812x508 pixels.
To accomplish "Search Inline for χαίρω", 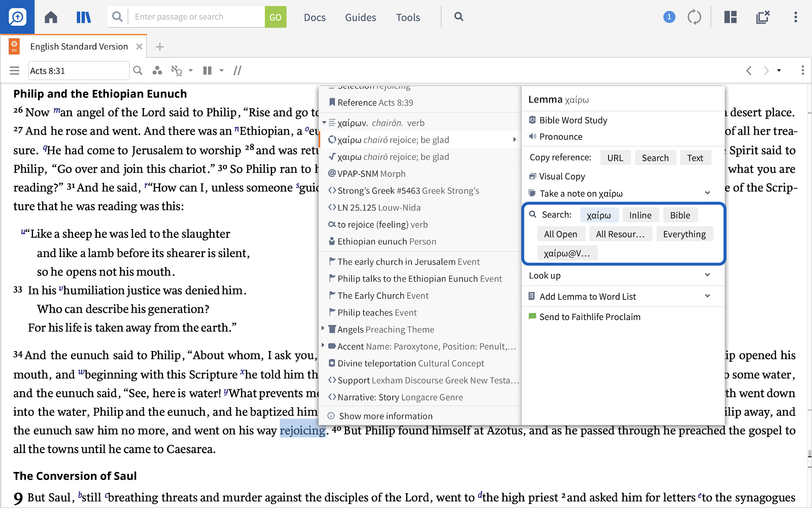I will point(640,215).
